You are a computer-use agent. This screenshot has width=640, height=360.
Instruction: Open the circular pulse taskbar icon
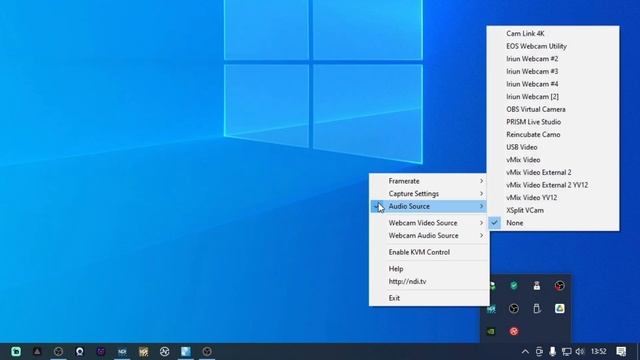pyautogui.click(x=164, y=351)
